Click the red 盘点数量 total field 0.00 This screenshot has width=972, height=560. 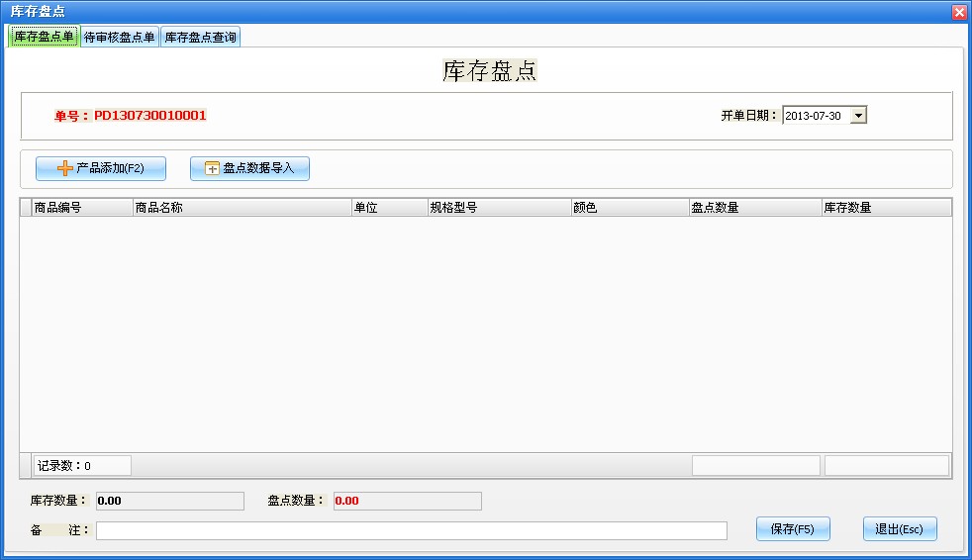click(407, 501)
